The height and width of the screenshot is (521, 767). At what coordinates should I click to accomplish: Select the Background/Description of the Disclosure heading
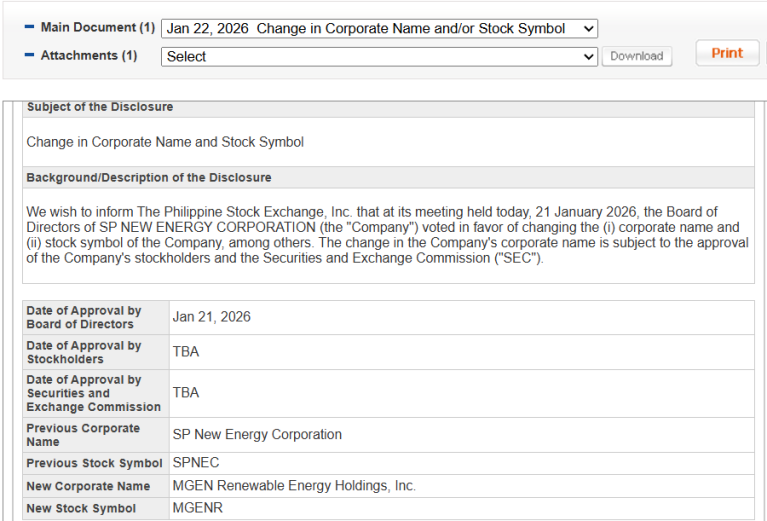coord(149,178)
